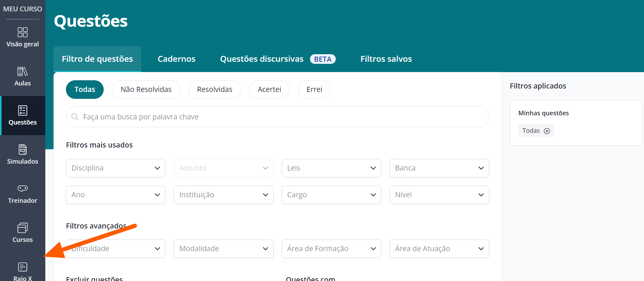The image size is (644, 281).
Task: Open the Cursos stacked-windows icon
Action: (23, 228)
